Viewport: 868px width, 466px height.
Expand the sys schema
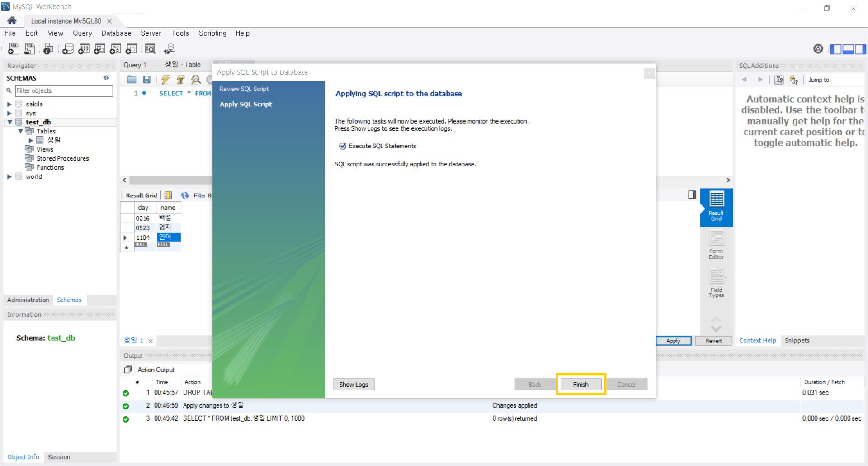tap(9, 113)
